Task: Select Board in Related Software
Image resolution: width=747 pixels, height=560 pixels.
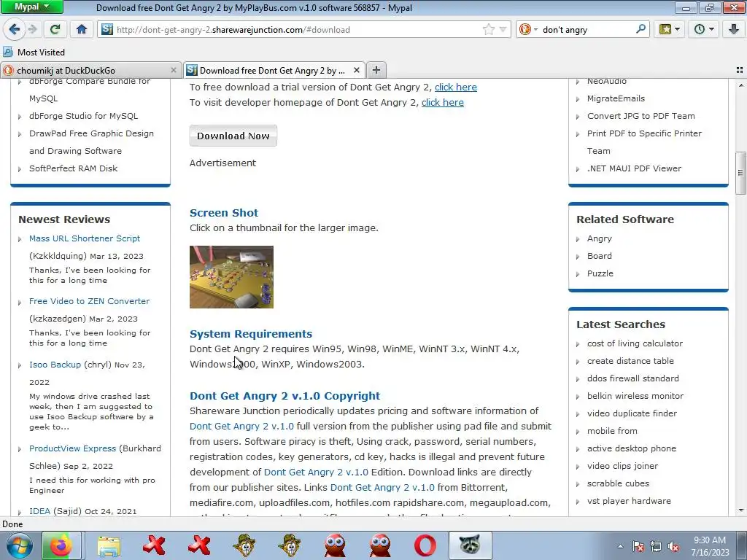Action: pos(600,256)
